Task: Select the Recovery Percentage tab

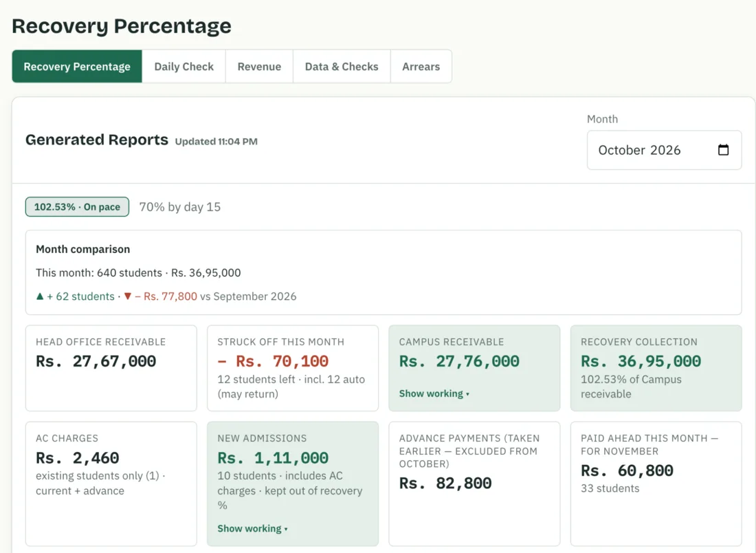Action: tap(77, 67)
